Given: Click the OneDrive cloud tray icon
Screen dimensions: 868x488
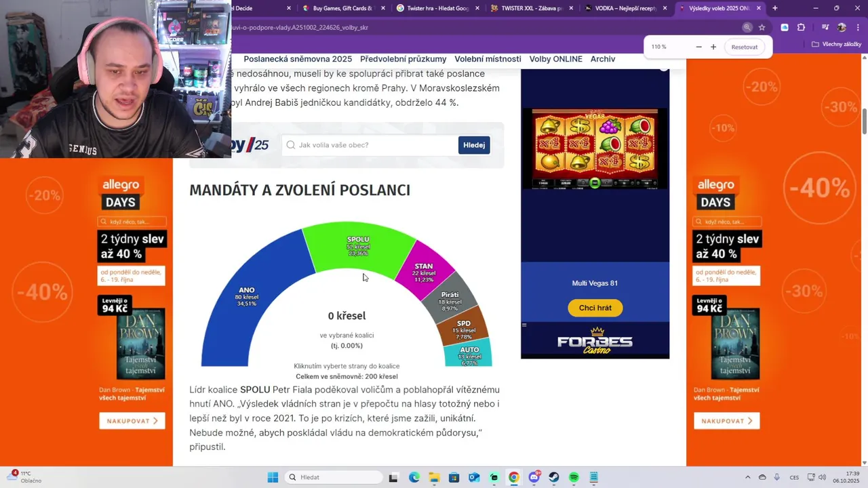Looking at the screenshot, I should (762, 477).
